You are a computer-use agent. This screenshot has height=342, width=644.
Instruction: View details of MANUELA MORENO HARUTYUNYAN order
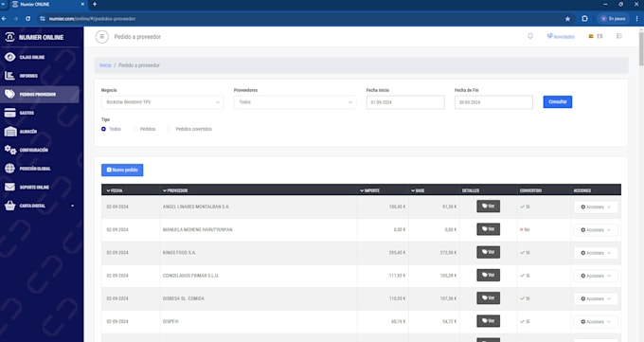tap(489, 229)
